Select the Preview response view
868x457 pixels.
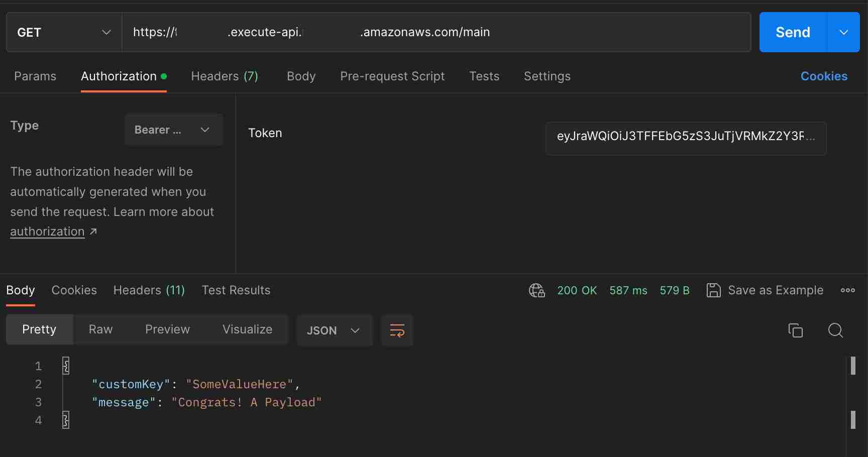pyautogui.click(x=167, y=329)
